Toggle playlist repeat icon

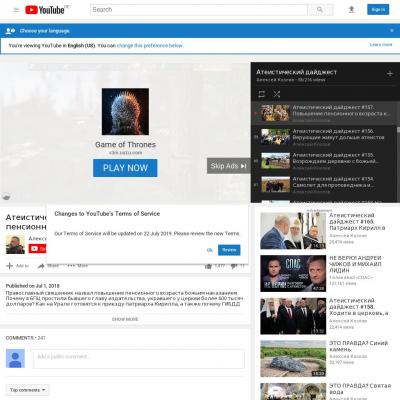262,94
